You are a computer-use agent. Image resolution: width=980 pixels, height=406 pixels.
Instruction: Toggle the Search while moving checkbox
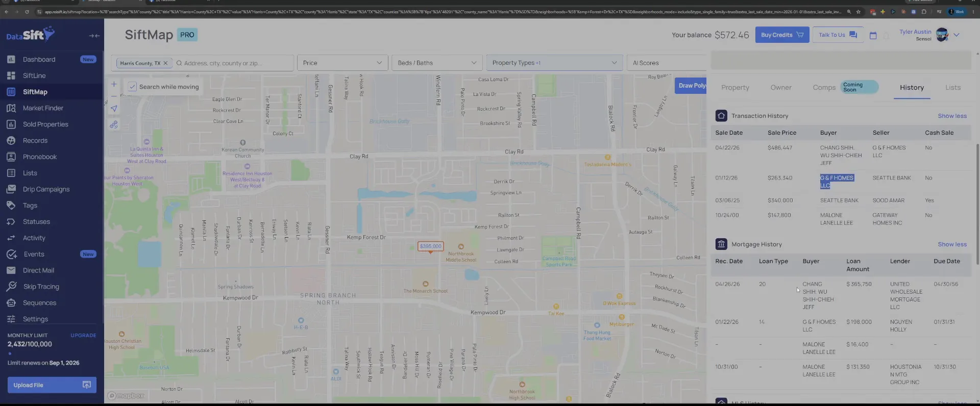[132, 87]
